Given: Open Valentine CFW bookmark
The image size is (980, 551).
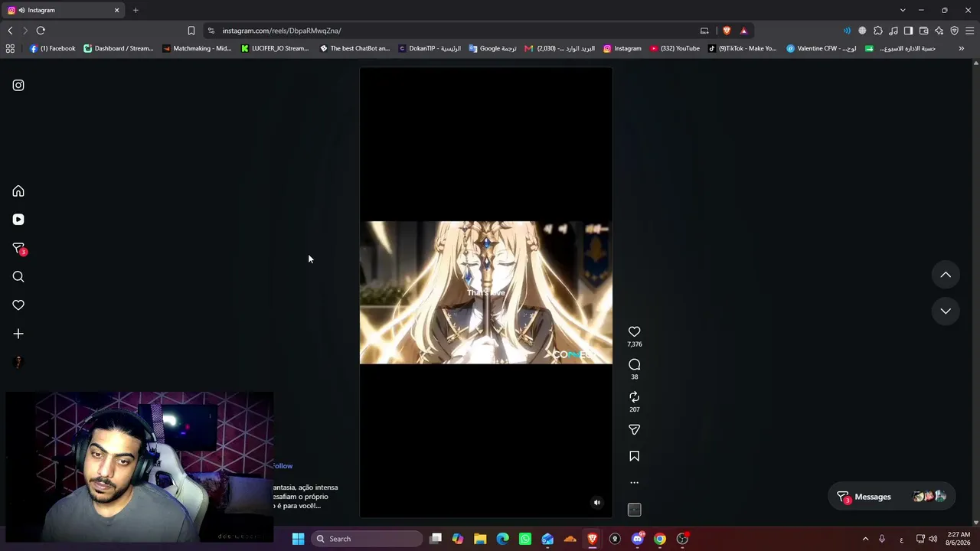Looking at the screenshot, I should pyautogui.click(x=822, y=48).
